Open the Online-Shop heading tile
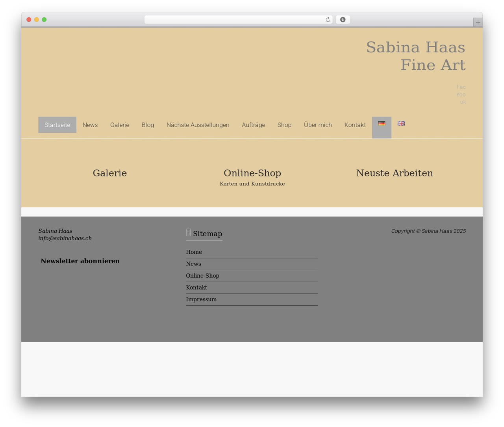Image resolution: width=504 pixels, height=427 pixels. [x=252, y=173]
